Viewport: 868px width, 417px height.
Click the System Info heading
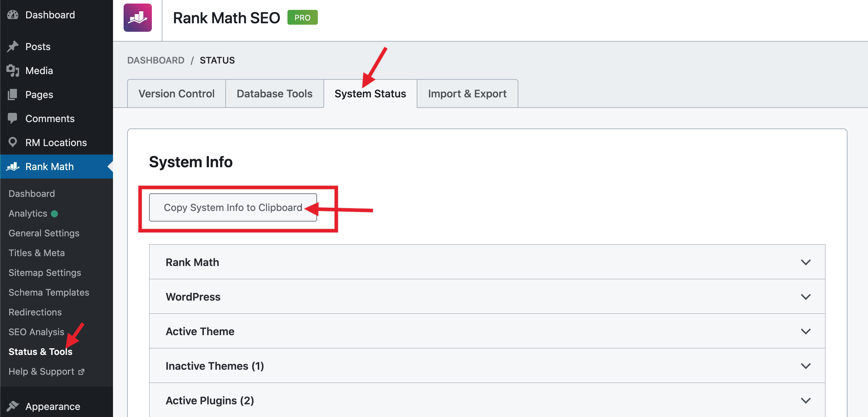(x=191, y=162)
